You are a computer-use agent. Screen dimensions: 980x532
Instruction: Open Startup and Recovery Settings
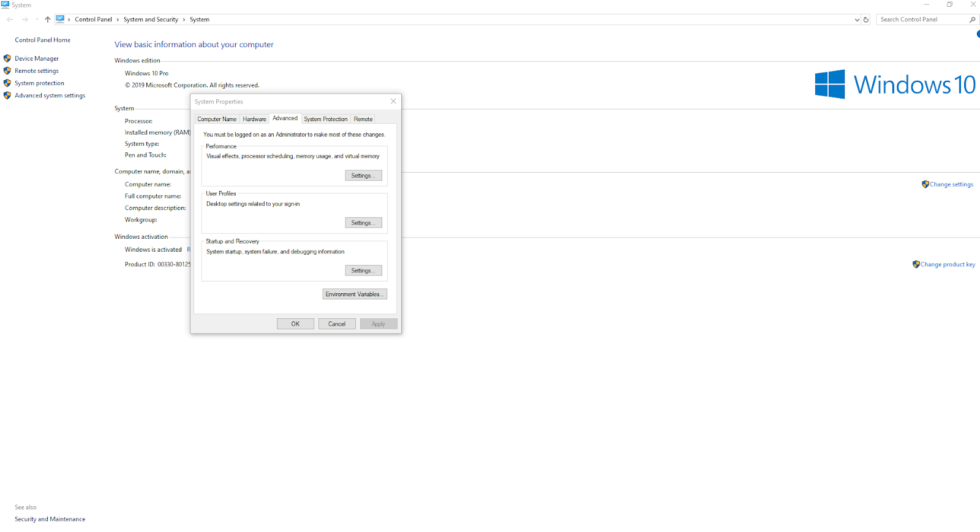(x=363, y=271)
